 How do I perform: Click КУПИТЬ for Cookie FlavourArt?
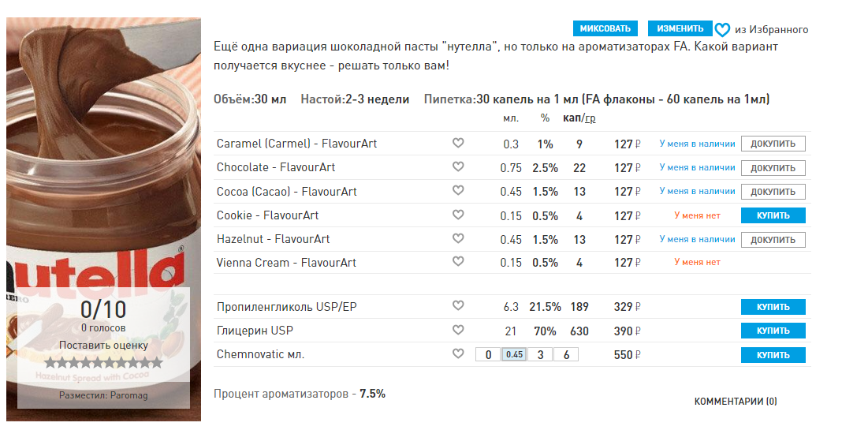coord(773,215)
